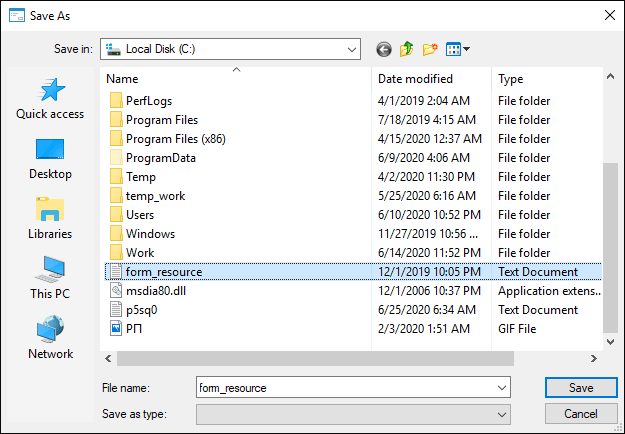Go up one folder level

click(x=407, y=49)
